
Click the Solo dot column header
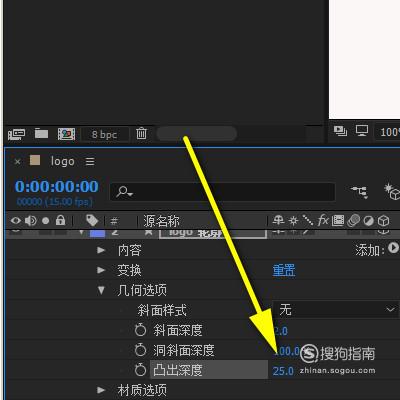[46, 221]
